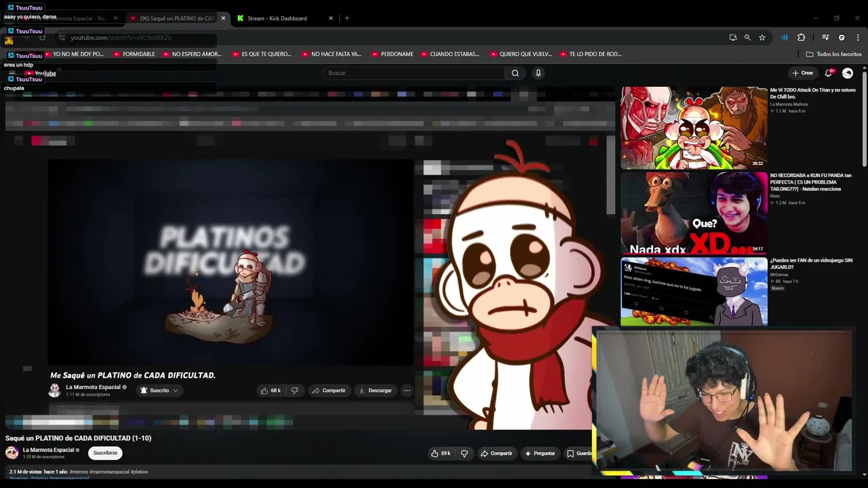Click the blue sound-wave extension icon
The height and width of the screenshot is (488, 868).
785,37
